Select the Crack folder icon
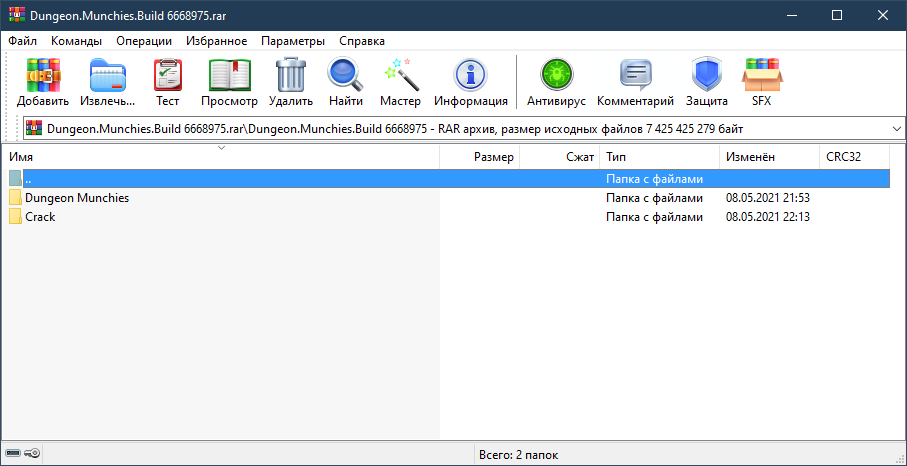 [16, 217]
